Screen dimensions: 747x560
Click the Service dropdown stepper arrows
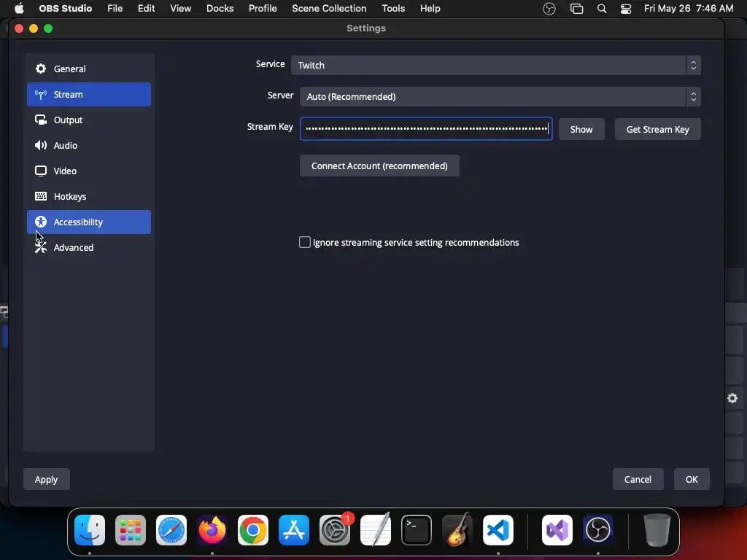[694, 65]
